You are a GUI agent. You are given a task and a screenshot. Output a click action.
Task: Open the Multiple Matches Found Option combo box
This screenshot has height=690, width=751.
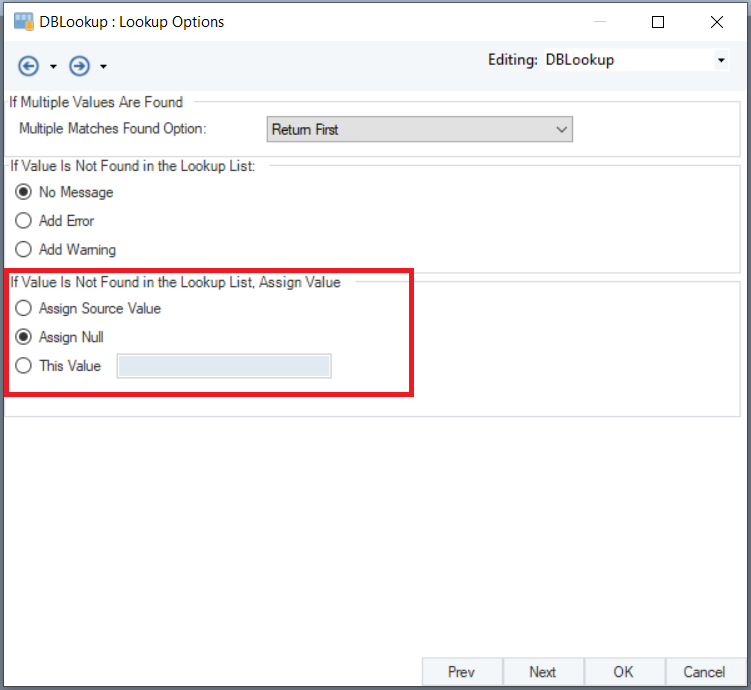(x=420, y=129)
